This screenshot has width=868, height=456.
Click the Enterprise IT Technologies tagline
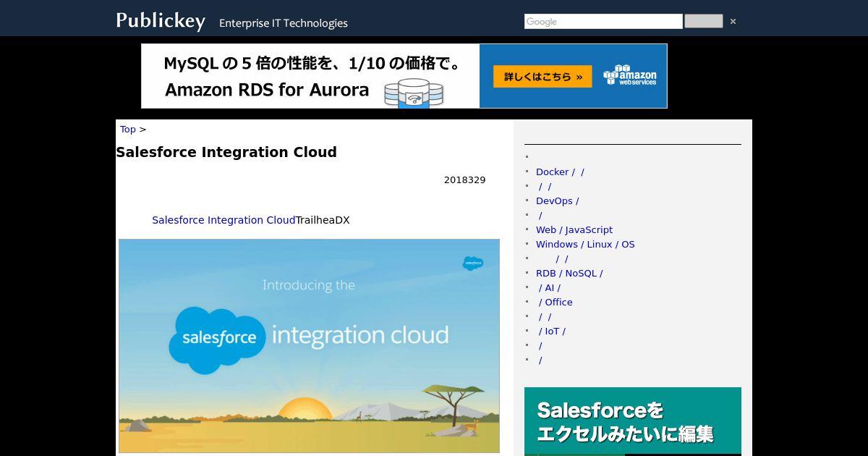click(284, 23)
